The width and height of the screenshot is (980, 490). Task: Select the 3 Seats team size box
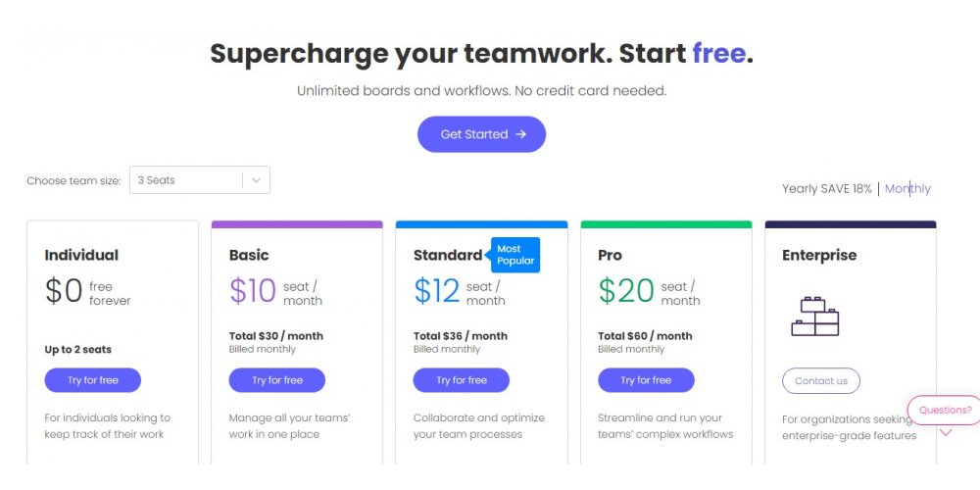pyautogui.click(x=186, y=180)
